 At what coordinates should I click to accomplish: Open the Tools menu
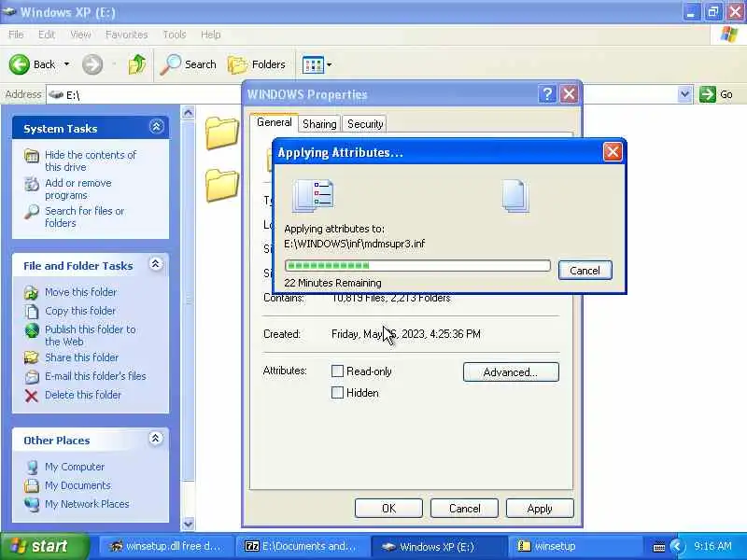tap(174, 35)
